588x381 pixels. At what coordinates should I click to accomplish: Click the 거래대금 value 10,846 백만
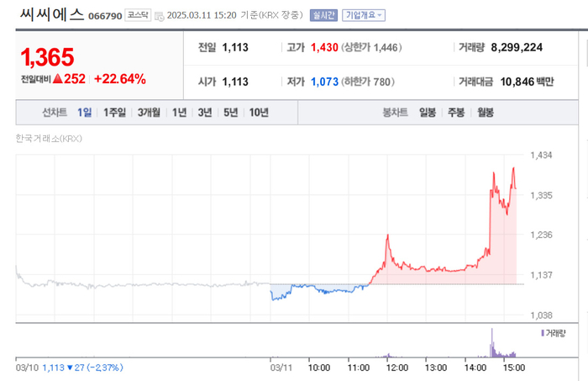527,82
